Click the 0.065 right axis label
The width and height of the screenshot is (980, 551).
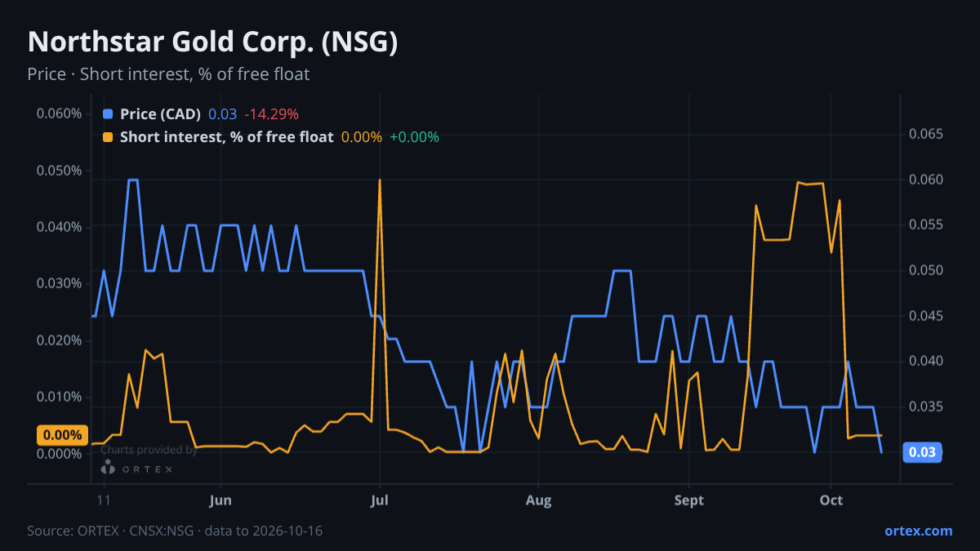click(926, 134)
